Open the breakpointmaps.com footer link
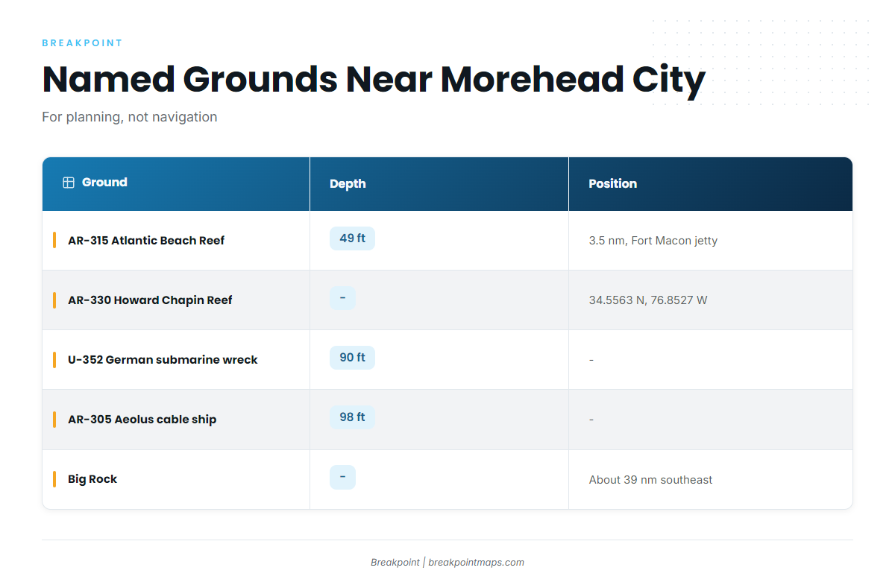This screenshot has width=895, height=588. point(476,563)
